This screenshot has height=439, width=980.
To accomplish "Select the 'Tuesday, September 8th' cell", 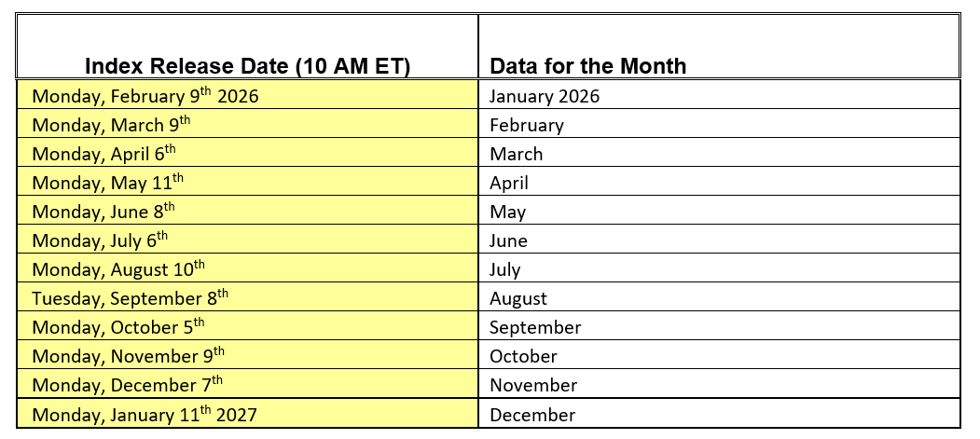I will click(x=130, y=298).
